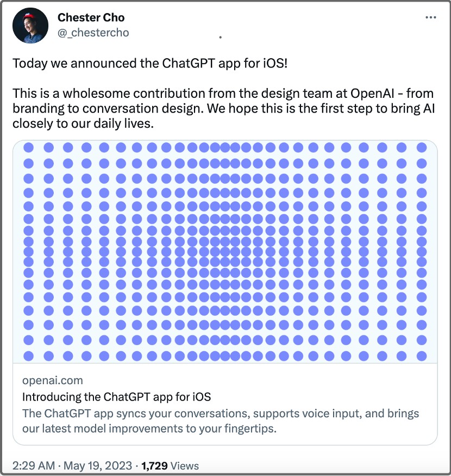Open the @_chestercho handle link
This screenshot has height=476, width=451.
93,33
